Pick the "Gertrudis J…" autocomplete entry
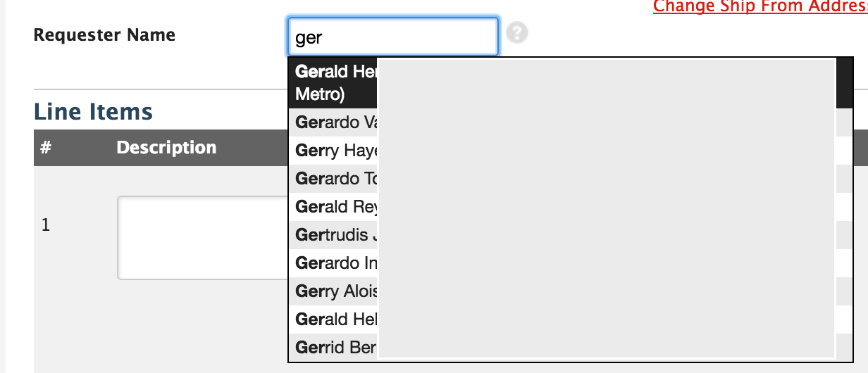The height and width of the screenshot is (373, 868). (x=336, y=235)
